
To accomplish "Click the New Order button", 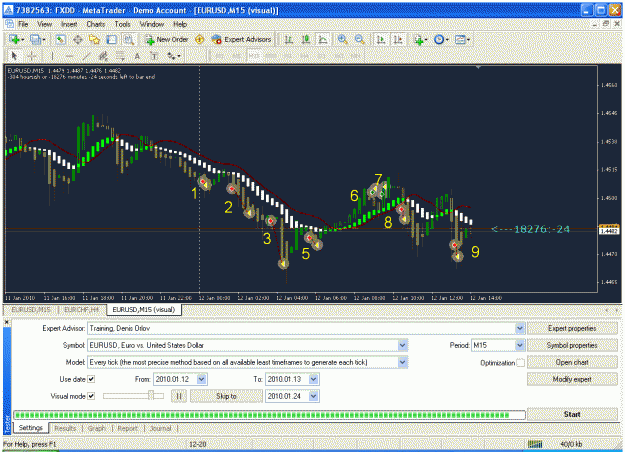I will point(167,39).
